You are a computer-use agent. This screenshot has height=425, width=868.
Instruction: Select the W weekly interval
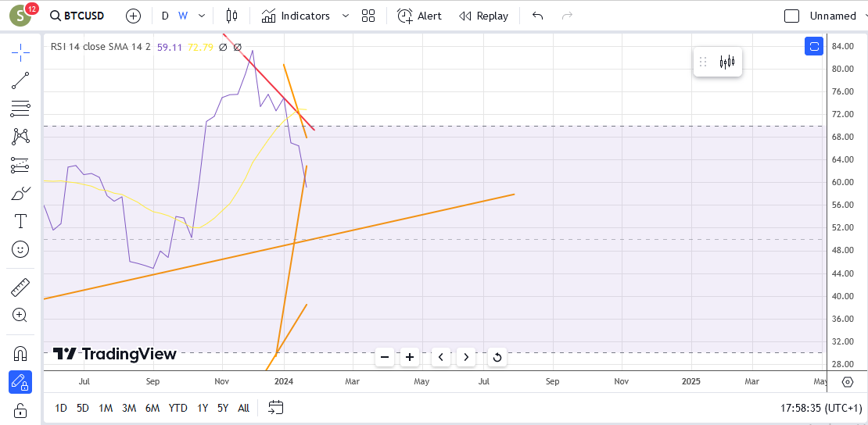tap(183, 16)
